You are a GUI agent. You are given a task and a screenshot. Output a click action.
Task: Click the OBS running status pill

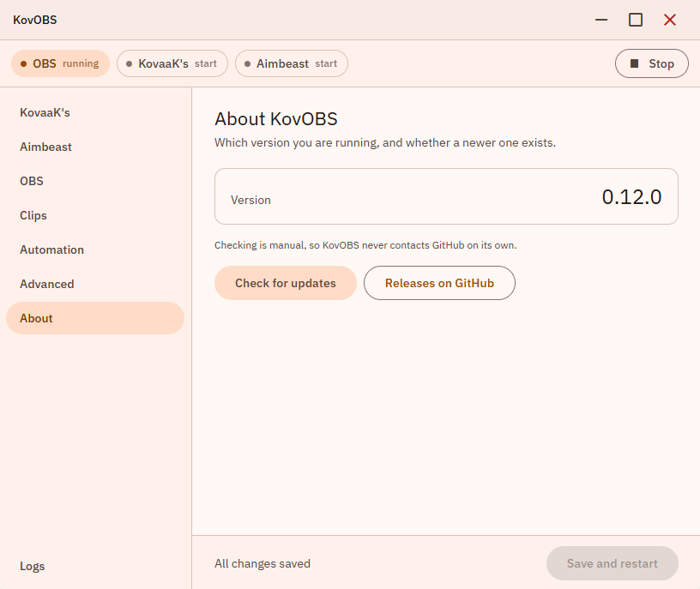click(60, 63)
